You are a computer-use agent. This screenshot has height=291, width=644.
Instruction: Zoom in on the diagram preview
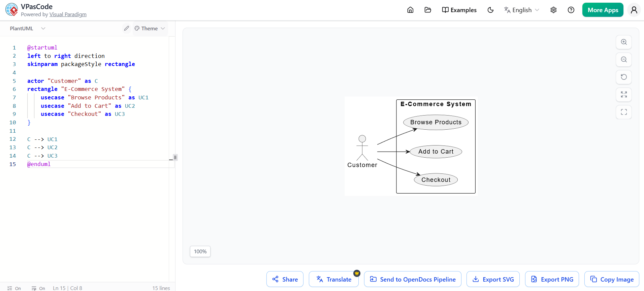tap(624, 42)
